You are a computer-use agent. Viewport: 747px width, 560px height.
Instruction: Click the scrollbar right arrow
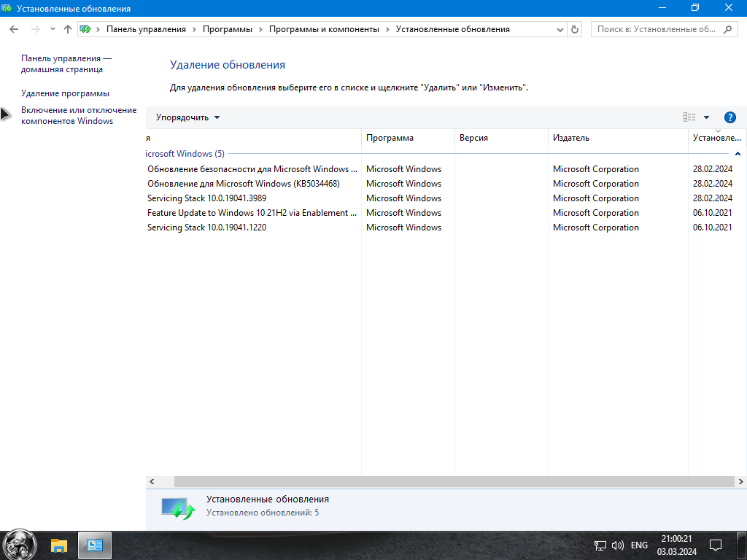pos(741,481)
